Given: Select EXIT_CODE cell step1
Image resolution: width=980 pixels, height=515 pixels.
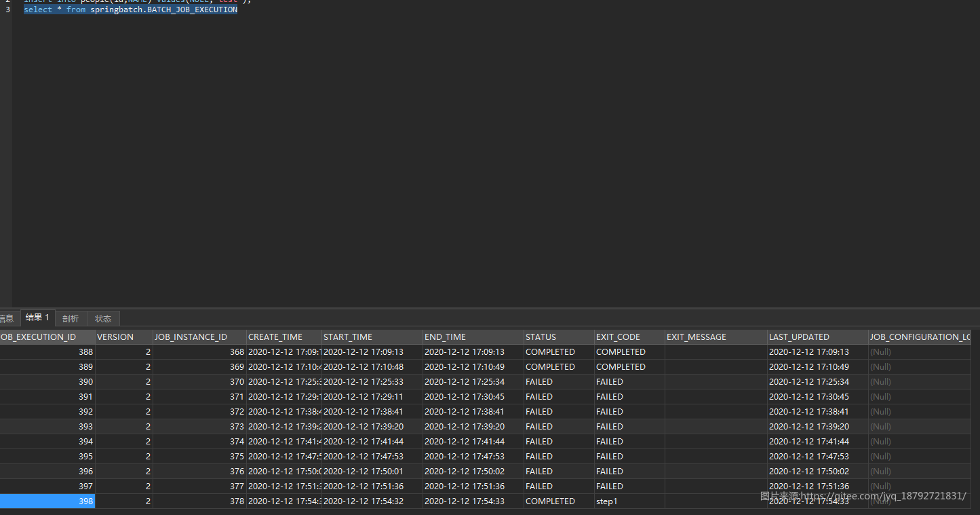Looking at the screenshot, I should coord(629,501).
